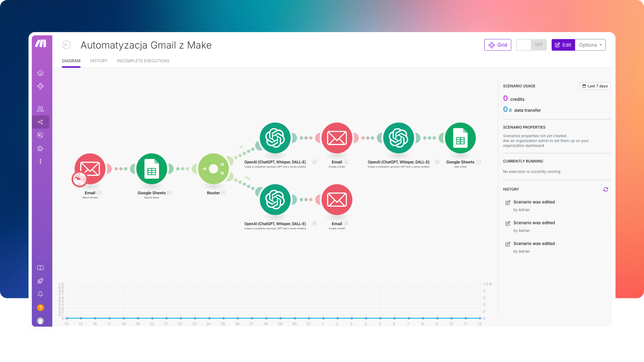Open first 'Scenario was edited' history entry
This screenshot has width=644, height=362.
pos(534,202)
